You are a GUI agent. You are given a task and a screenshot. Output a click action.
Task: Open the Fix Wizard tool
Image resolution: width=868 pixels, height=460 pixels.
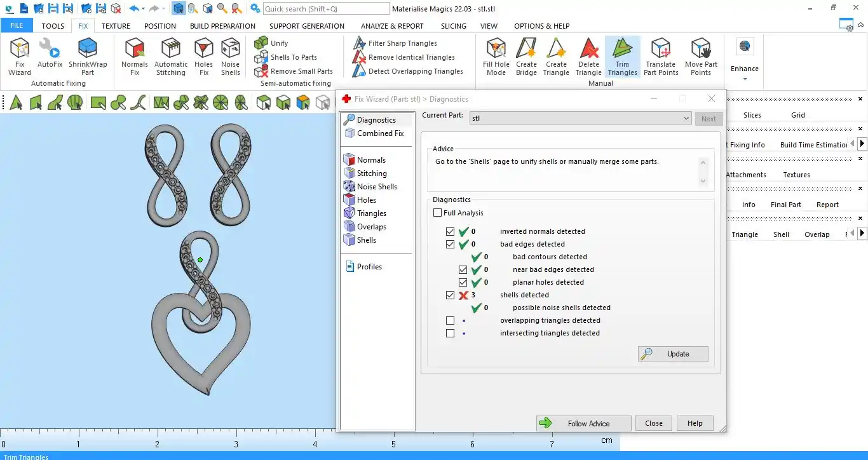pyautogui.click(x=20, y=57)
